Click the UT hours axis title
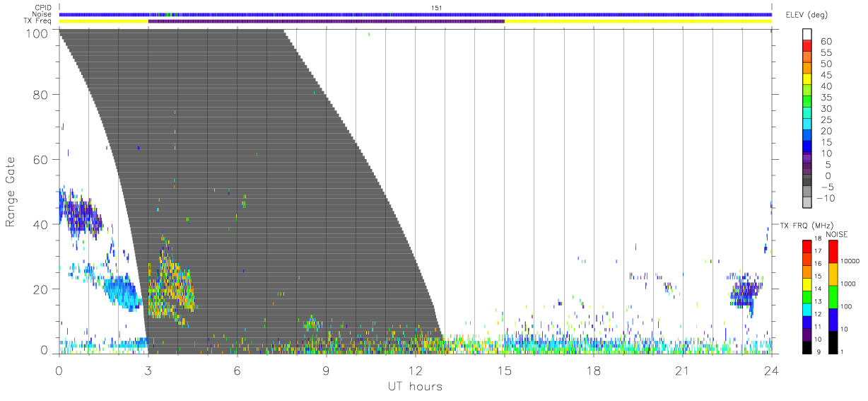The image size is (868, 401). point(415,386)
